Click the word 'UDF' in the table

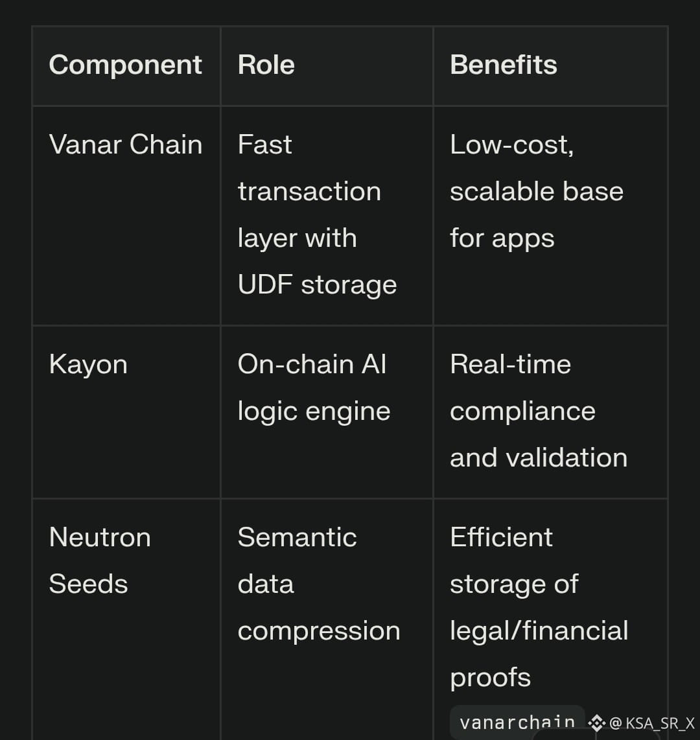(264, 284)
